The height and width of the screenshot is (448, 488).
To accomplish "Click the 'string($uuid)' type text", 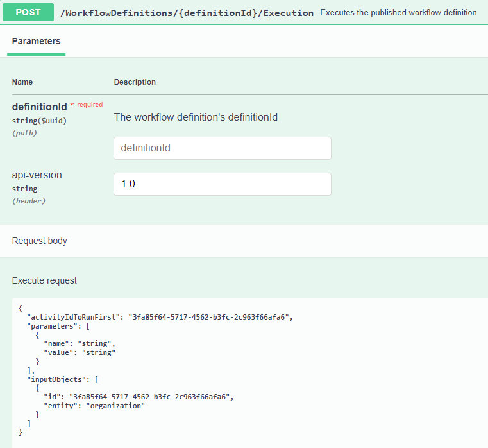I will pos(40,121).
